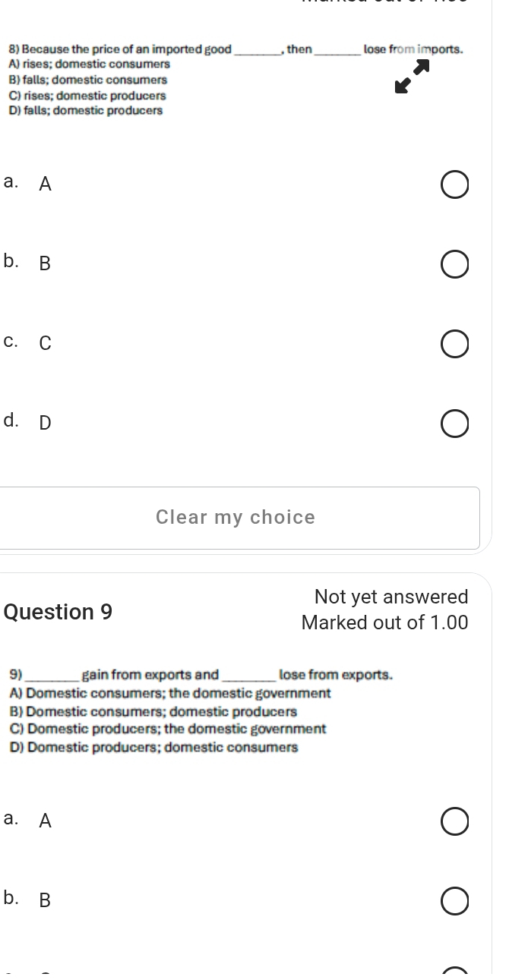Click the 'b. B' answer label under question 8

pos(28,263)
